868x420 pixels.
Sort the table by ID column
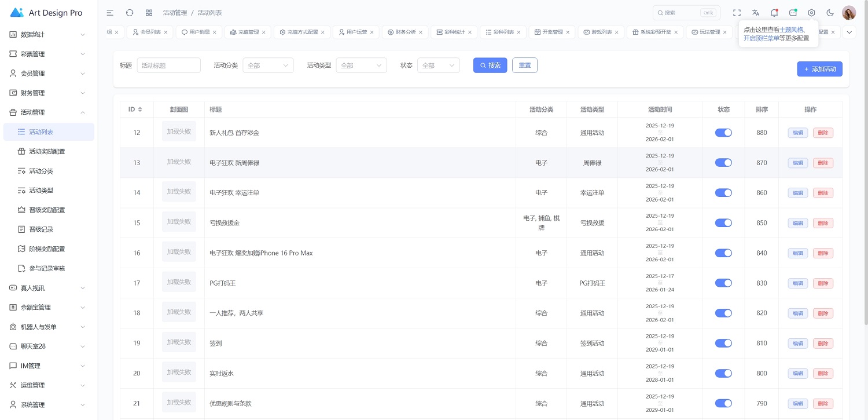click(x=135, y=109)
